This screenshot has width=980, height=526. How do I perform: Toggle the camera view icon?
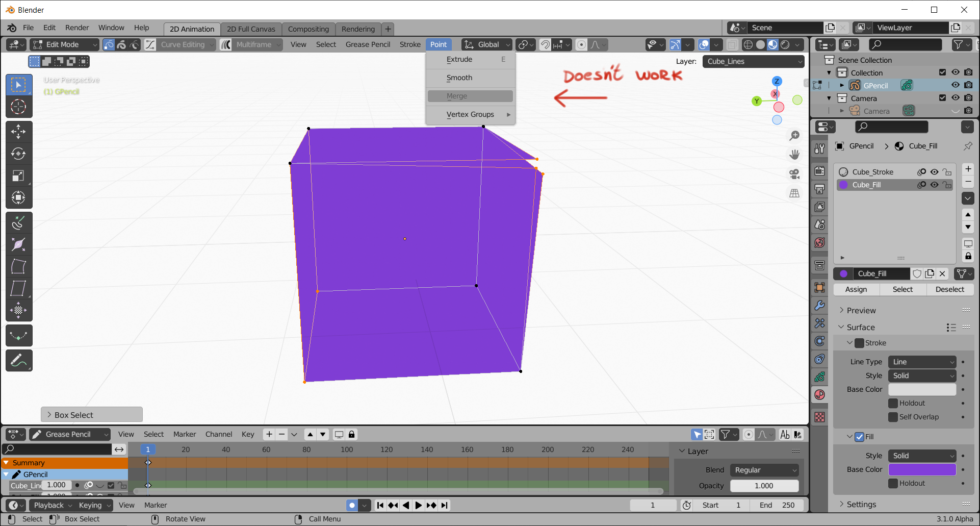point(794,174)
